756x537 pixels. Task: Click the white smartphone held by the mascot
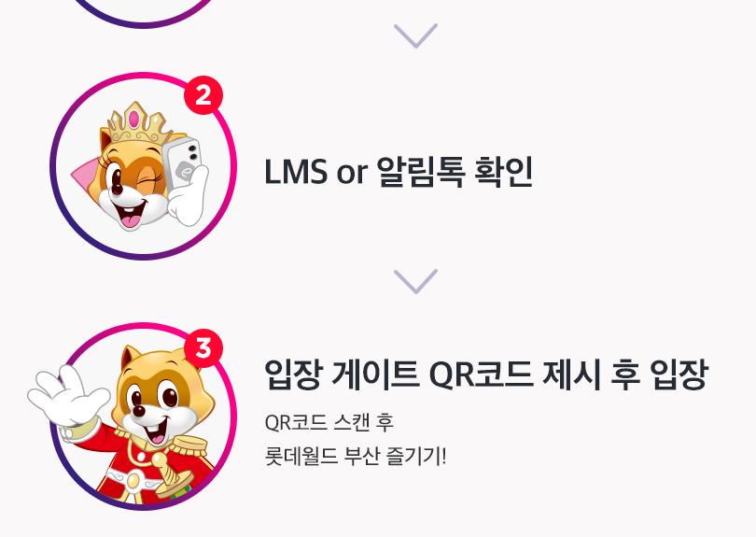[x=182, y=163]
